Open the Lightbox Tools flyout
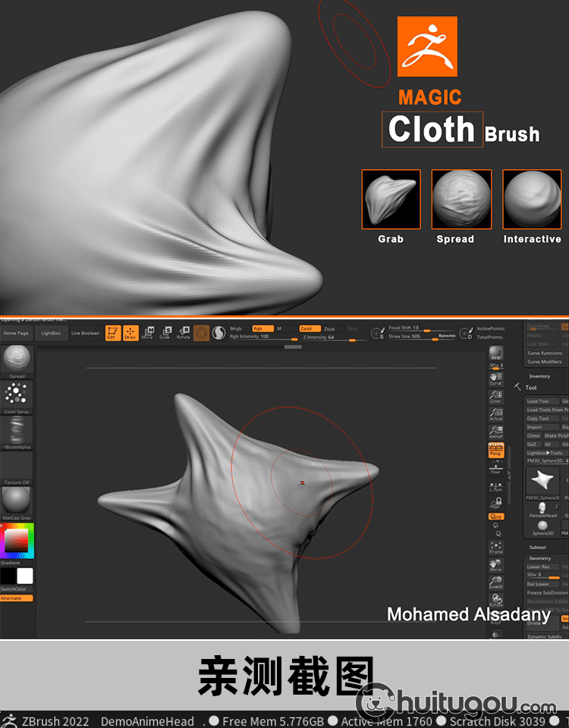This screenshot has width=569, height=728. (545, 453)
